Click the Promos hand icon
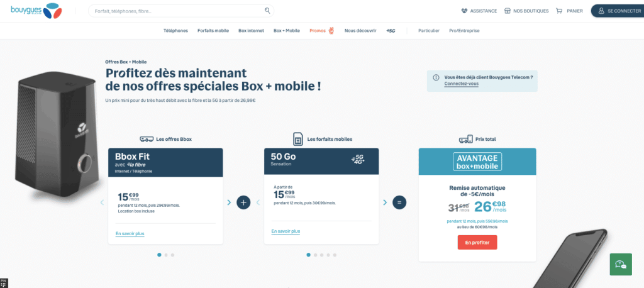The image size is (644, 288). [x=331, y=30]
